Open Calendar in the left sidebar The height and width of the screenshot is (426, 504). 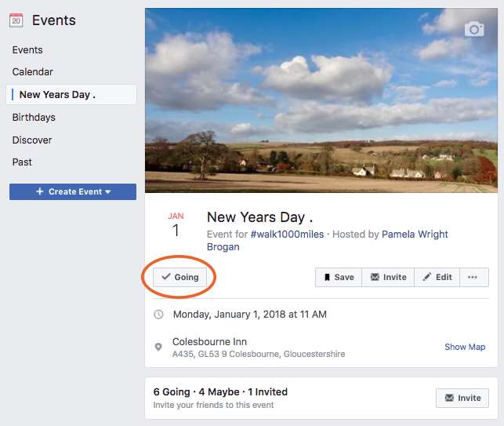(32, 71)
